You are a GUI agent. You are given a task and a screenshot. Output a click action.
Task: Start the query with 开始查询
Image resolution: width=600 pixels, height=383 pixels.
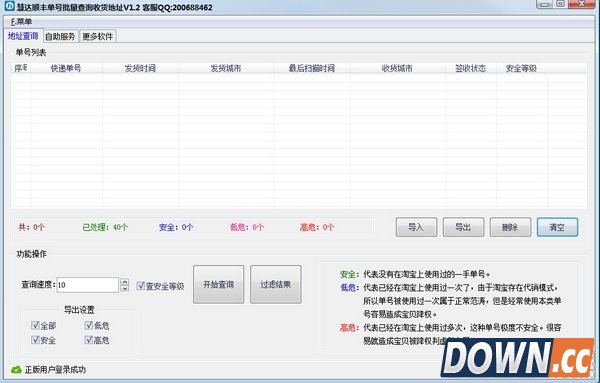[218, 284]
